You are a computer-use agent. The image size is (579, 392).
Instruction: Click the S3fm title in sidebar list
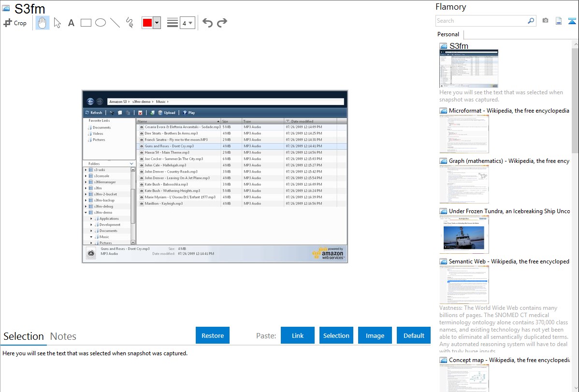point(459,46)
